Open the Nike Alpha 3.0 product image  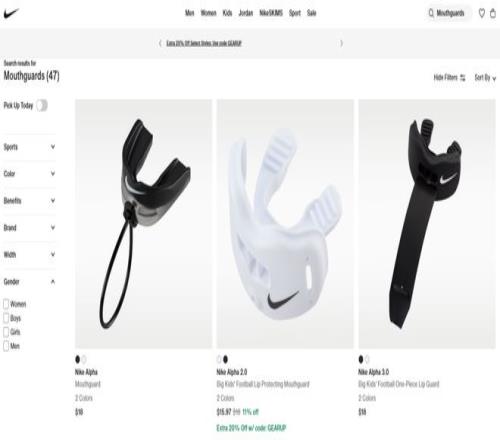pyautogui.click(x=427, y=224)
